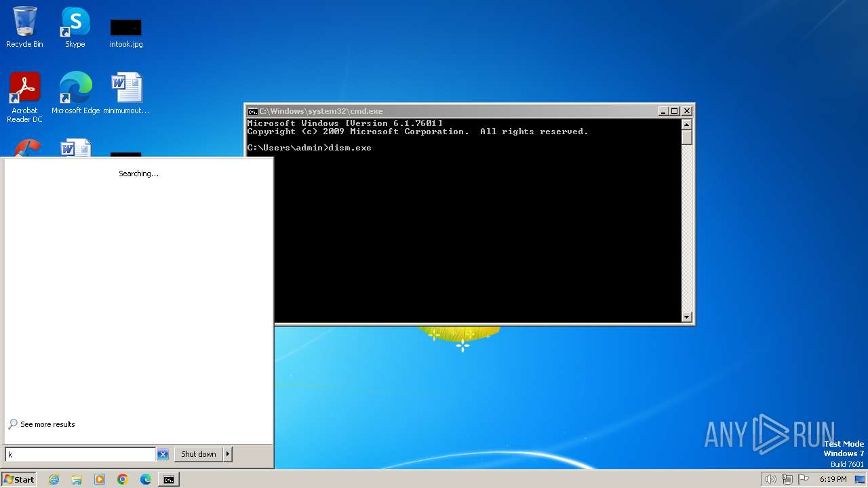868x488 pixels.
Task: Launch Skype from the desktop shortcut
Action: pyautogui.click(x=75, y=27)
